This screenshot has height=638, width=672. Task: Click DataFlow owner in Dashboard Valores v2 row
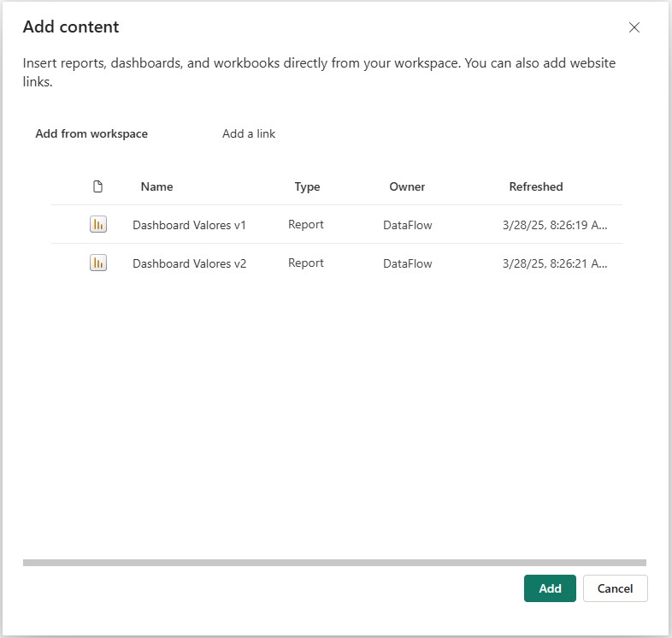click(407, 263)
